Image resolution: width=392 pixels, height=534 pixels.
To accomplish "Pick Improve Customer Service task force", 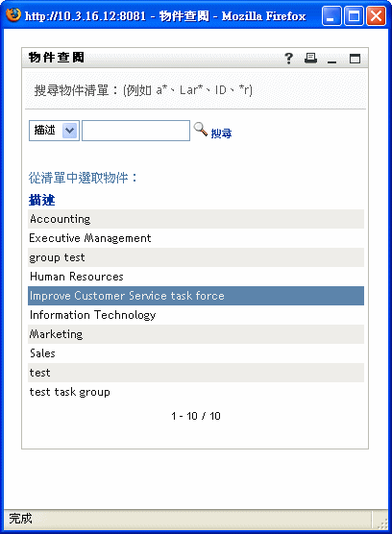I will coord(196,296).
